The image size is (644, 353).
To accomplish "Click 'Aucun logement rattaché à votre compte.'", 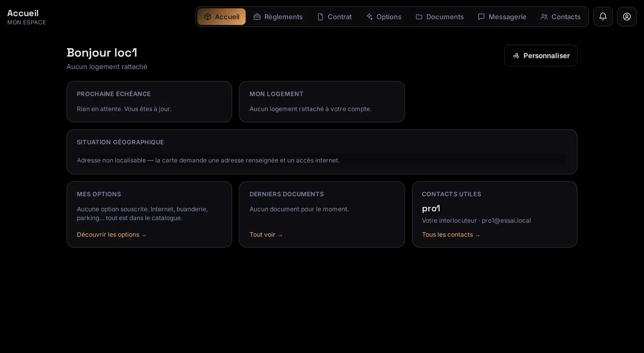I will [311, 109].
